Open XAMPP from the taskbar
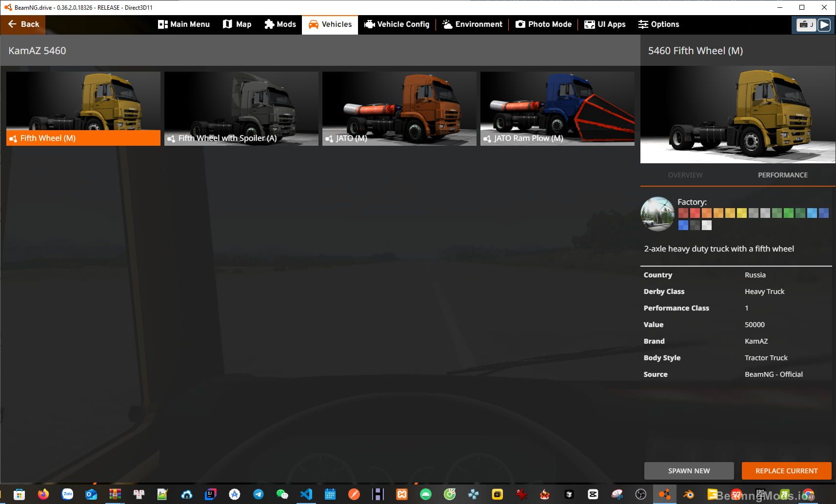The width and height of the screenshot is (836, 504). 402,494
